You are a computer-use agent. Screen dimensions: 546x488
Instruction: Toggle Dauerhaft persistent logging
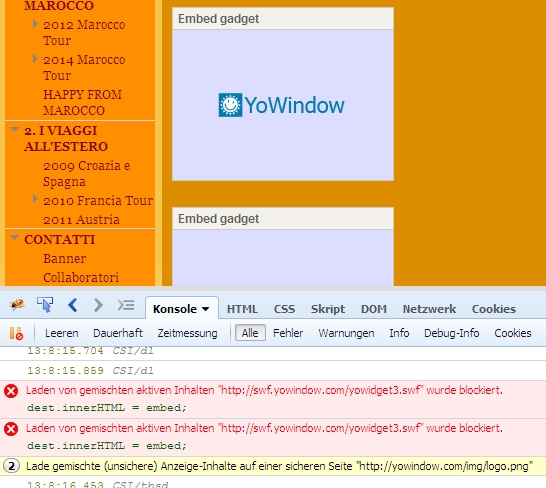pos(118,333)
